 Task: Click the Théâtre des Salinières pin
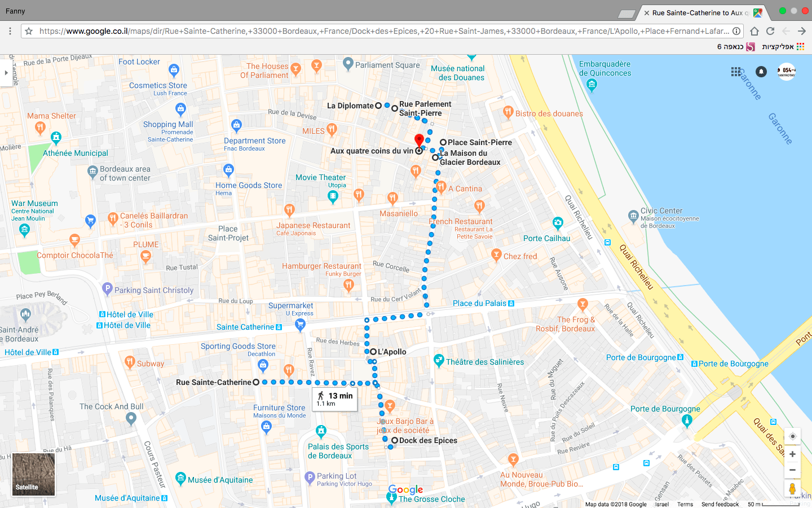pos(439,360)
